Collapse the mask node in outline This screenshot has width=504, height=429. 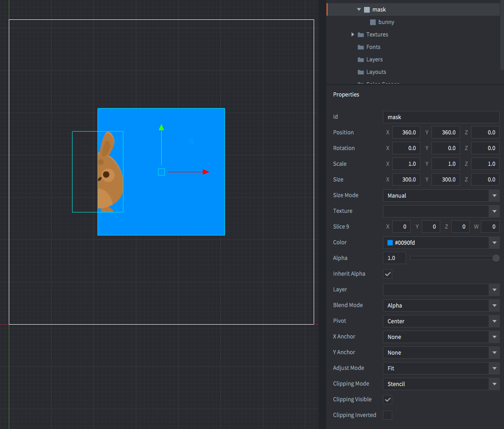tap(359, 10)
